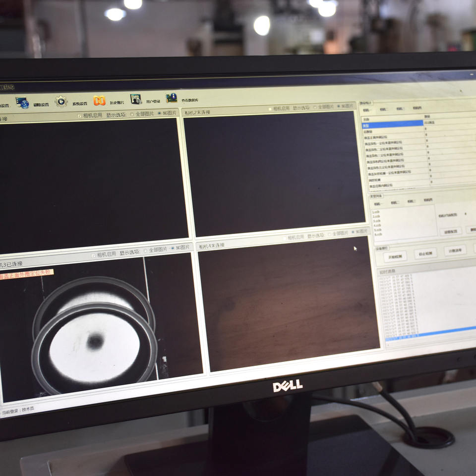Toggle 相机启用 checkbox for camera 3

(94, 256)
